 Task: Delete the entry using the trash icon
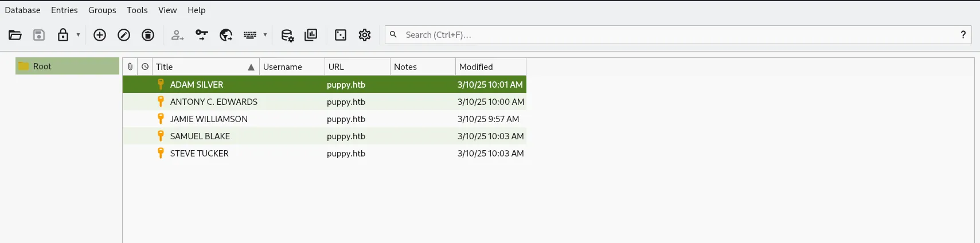pos(148,35)
